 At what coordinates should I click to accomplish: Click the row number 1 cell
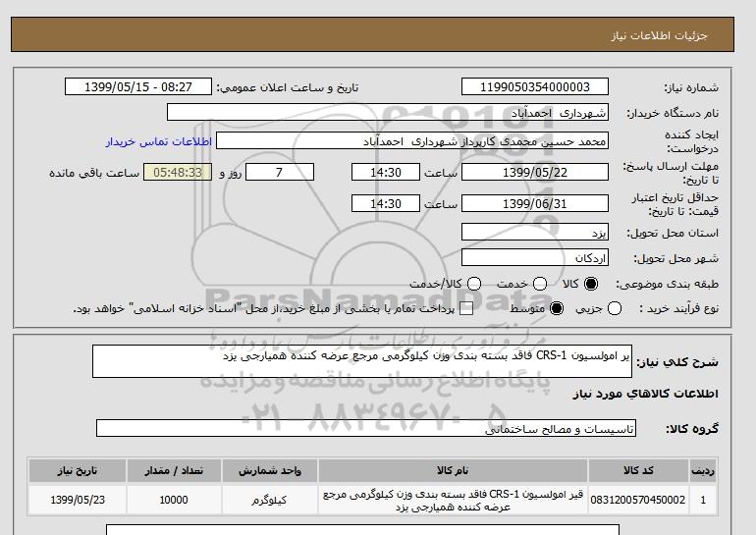point(703,500)
